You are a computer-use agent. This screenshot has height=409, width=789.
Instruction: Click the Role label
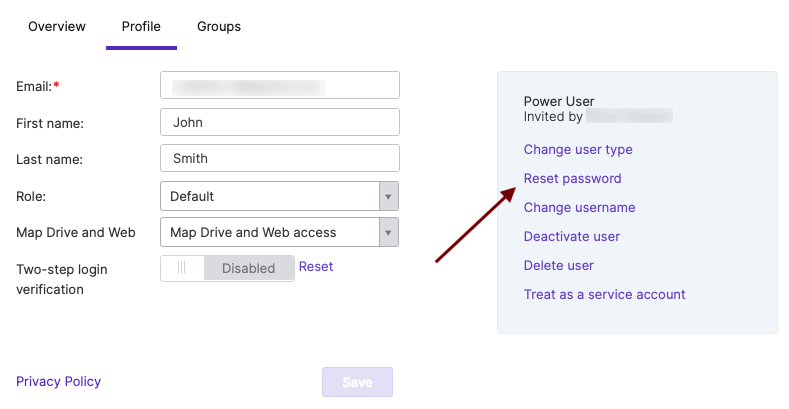[x=31, y=196]
